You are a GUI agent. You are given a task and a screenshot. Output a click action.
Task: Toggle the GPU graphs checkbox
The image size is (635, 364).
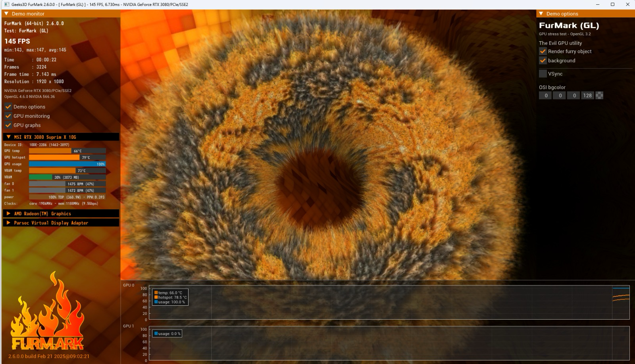click(x=8, y=125)
